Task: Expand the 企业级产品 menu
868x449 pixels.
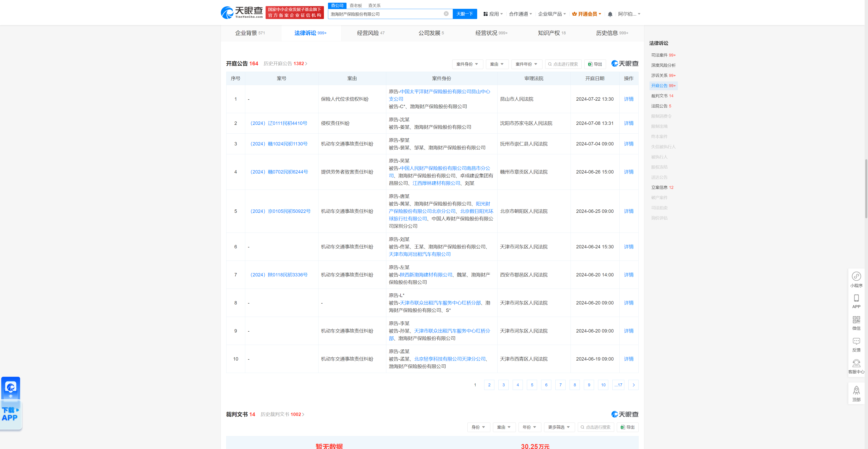Action: click(x=552, y=14)
